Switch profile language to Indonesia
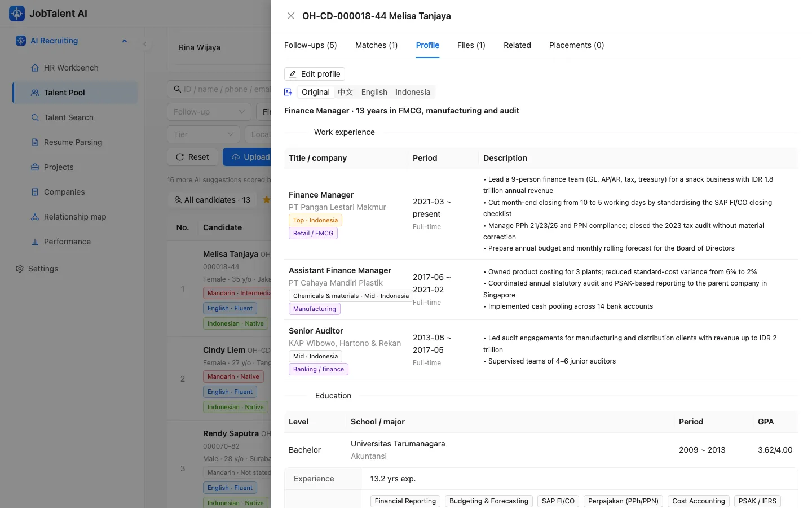Screen dimensions: 812x508 pyautogui.click(x=413, y=92)
